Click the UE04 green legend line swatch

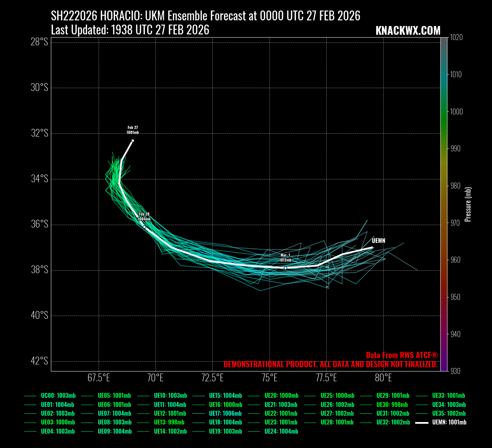(31, 432)
